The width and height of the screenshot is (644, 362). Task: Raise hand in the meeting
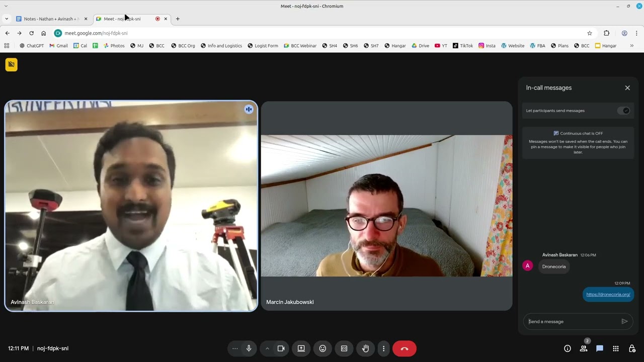[366, 348]
